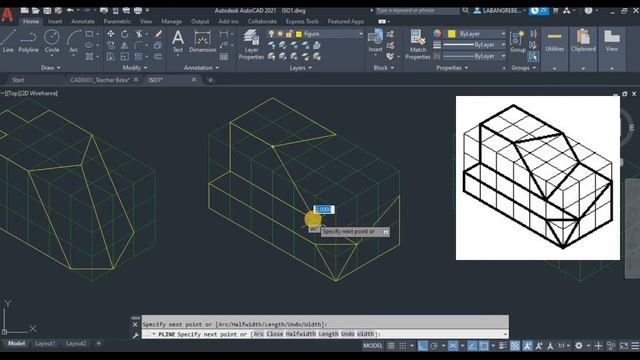The height and width of the screenshot is (360, 640).
Task: Open the Layer Properties manager
Action: tap(251, 44)
